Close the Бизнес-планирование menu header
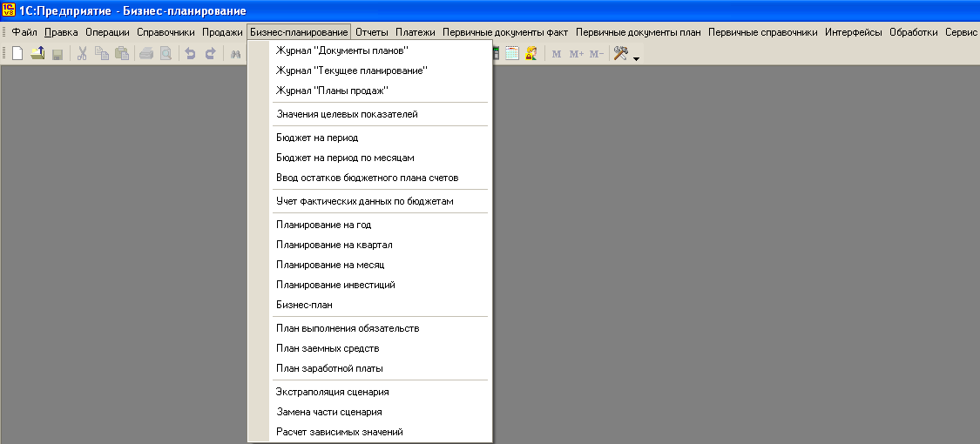Image resolution: width=980 pixels, height=444 pixels. point(299,32)
